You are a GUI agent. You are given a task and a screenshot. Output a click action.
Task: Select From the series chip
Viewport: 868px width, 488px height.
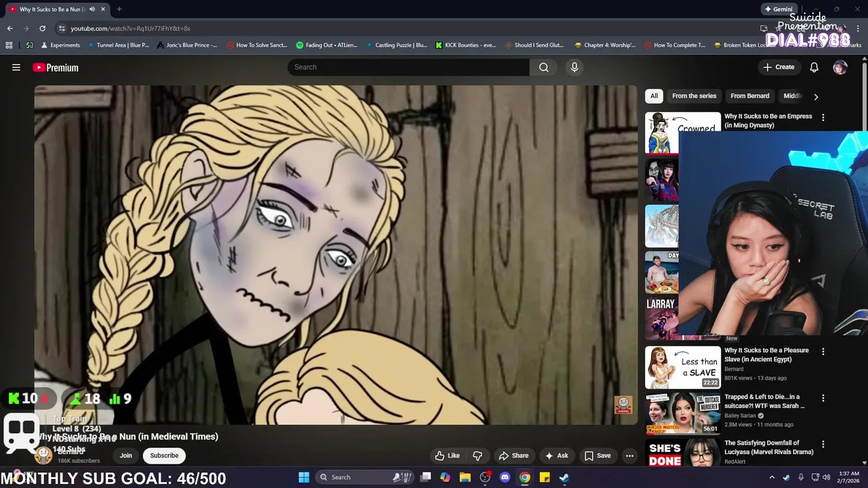[694, 96]
